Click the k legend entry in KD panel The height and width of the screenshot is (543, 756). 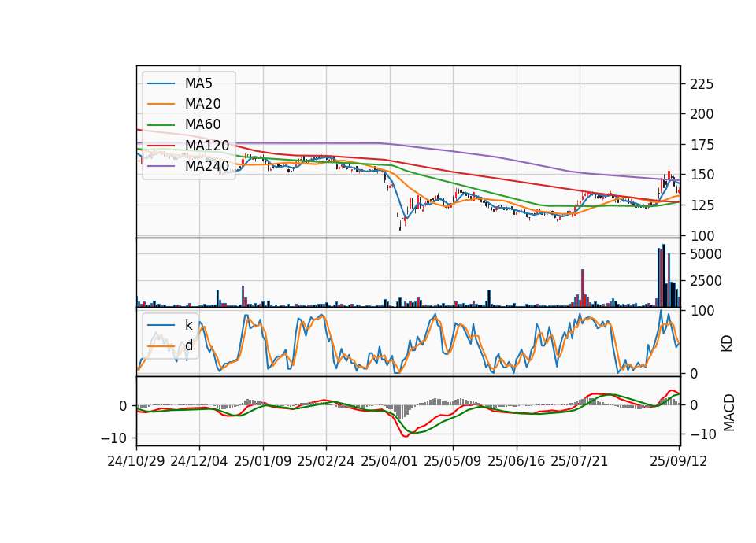point(189,325)
